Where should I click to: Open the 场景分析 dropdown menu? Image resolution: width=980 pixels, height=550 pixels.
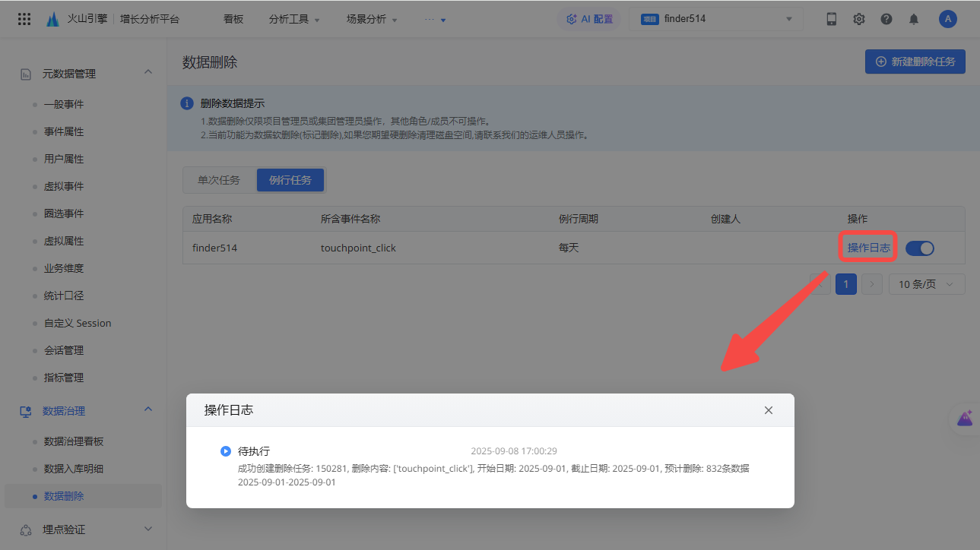(x=372, y=19)
